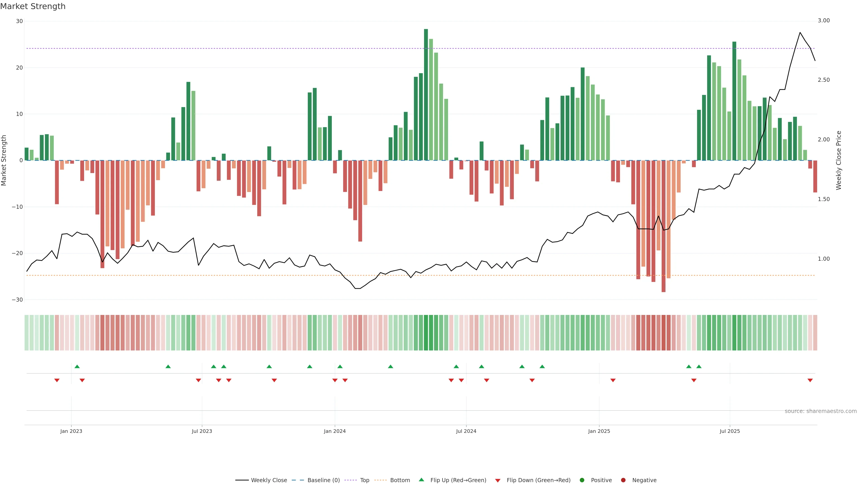Click the first red flip-down triangle marker

[x=57, y=380]
